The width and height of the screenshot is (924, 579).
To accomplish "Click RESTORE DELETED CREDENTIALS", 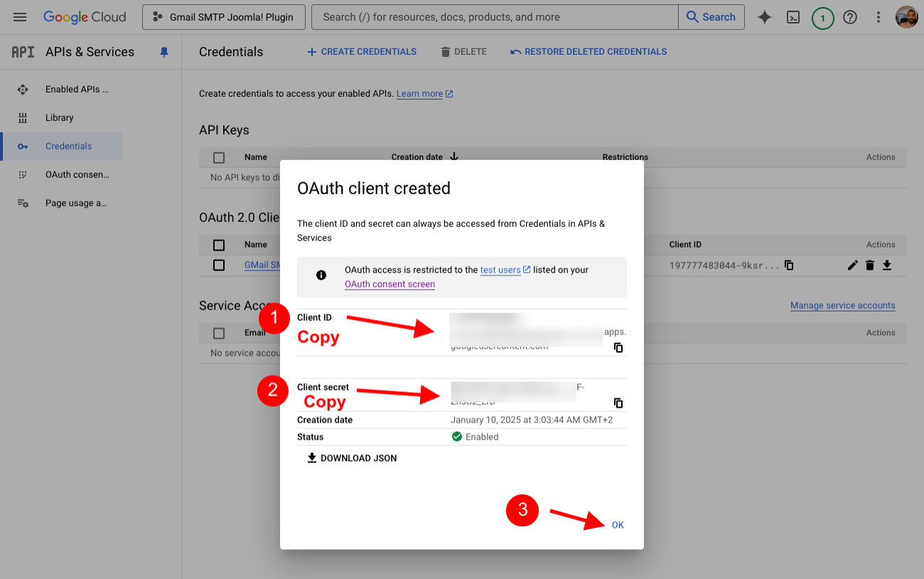I will pyautogui.click(x=589, y=52).
